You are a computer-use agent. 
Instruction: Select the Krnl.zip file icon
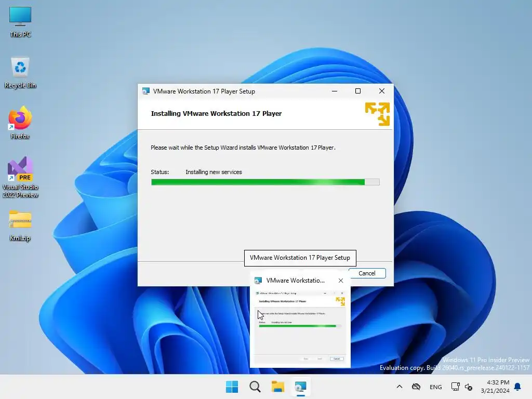tap(20, 225)
